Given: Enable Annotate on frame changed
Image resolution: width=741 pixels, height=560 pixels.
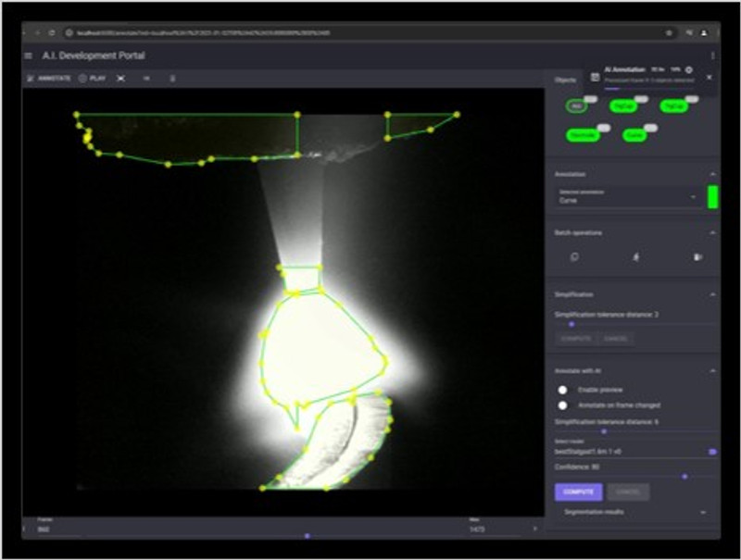Looking at the screenshot, I should click(x=563, y=405).
